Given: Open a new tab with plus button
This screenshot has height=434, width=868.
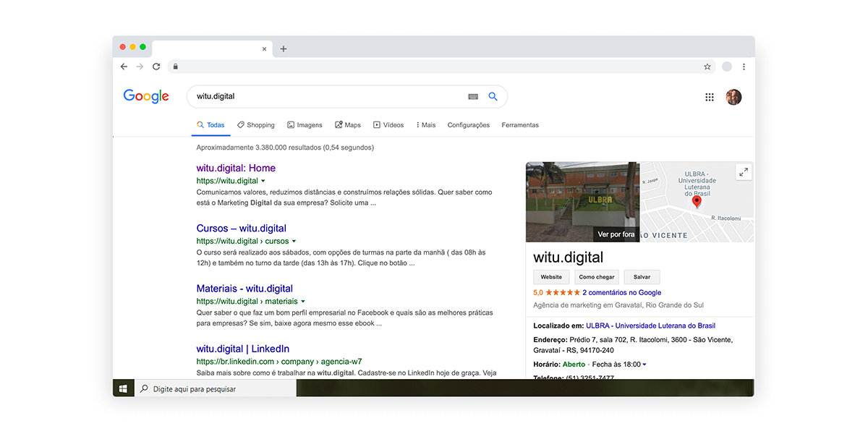Looking at the screenshot, I should (x=284, y=49).
